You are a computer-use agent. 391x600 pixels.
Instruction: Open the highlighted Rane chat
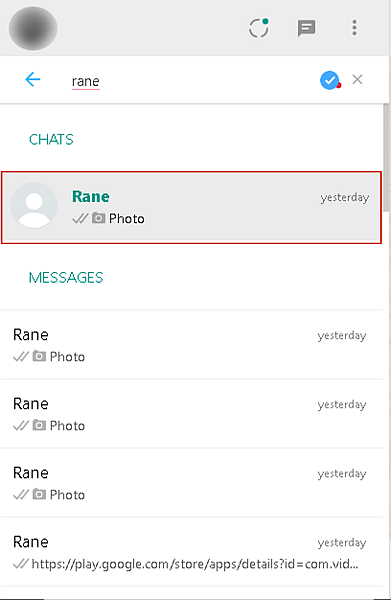click(x=191, y=207)
